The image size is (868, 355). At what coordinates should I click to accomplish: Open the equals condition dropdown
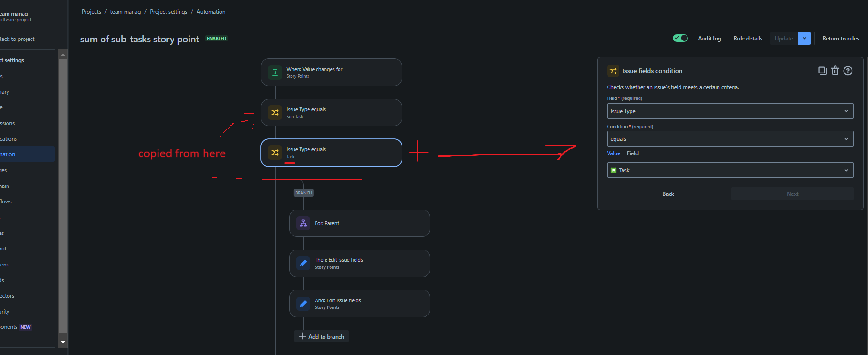pos(730,139)
